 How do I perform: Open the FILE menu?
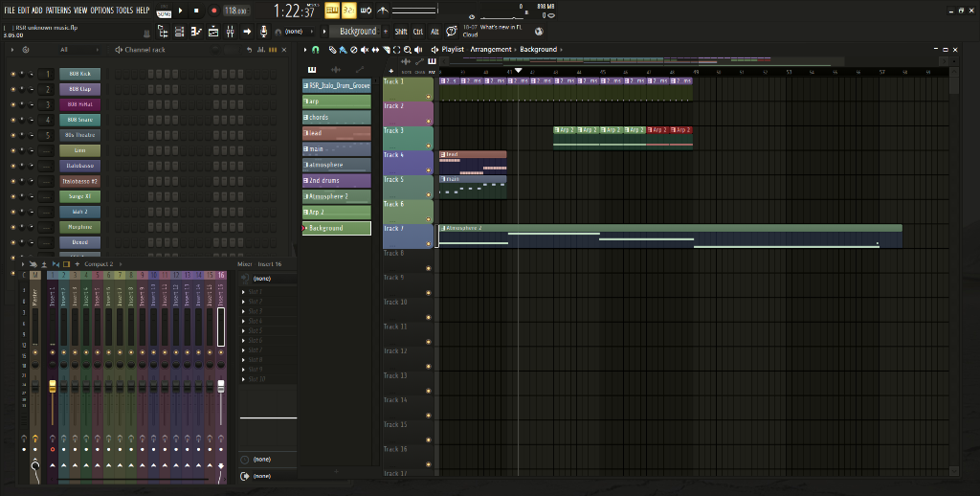pos(10,10)
